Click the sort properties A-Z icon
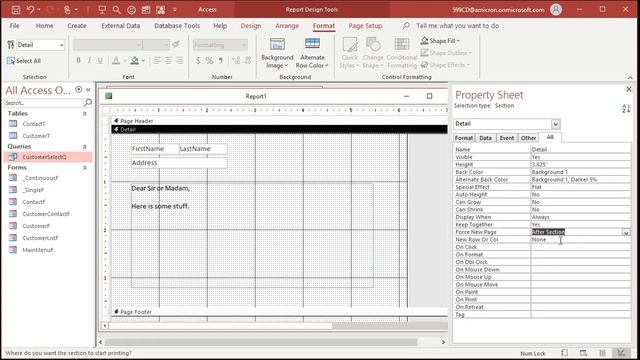The image size is (640, 360). click(626, 109)
